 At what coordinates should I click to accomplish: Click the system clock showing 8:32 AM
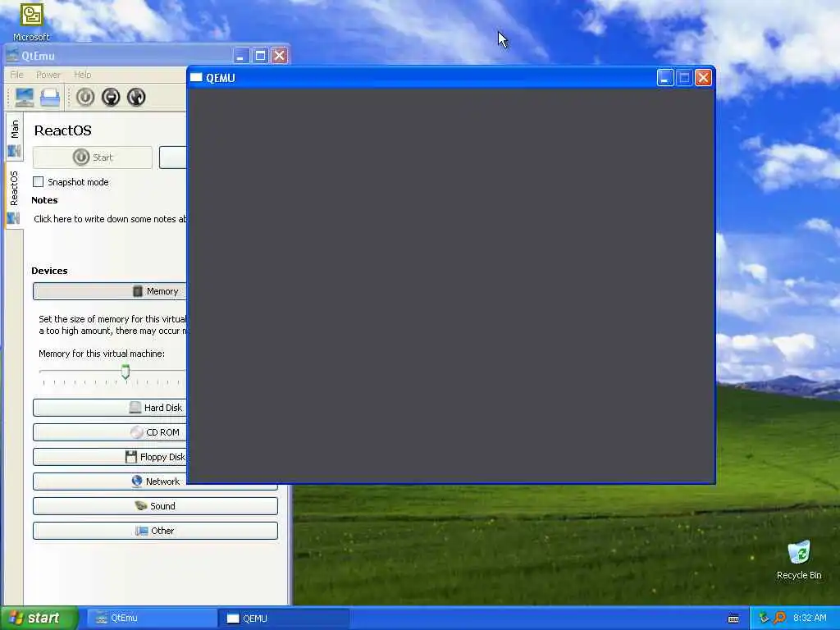click(810, 619)
